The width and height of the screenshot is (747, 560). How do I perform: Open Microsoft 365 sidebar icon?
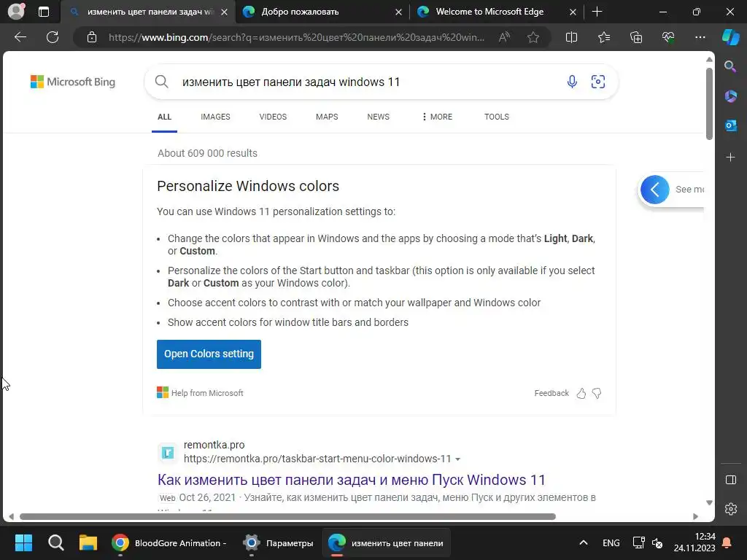point(730,96)
